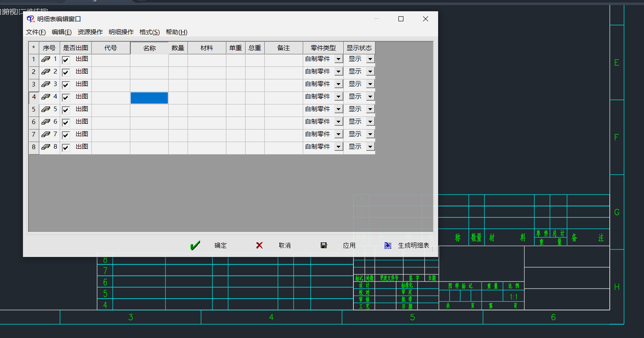Click the 材料 column header
Viewport: 644px width, 338px height.
pos(207,48)
